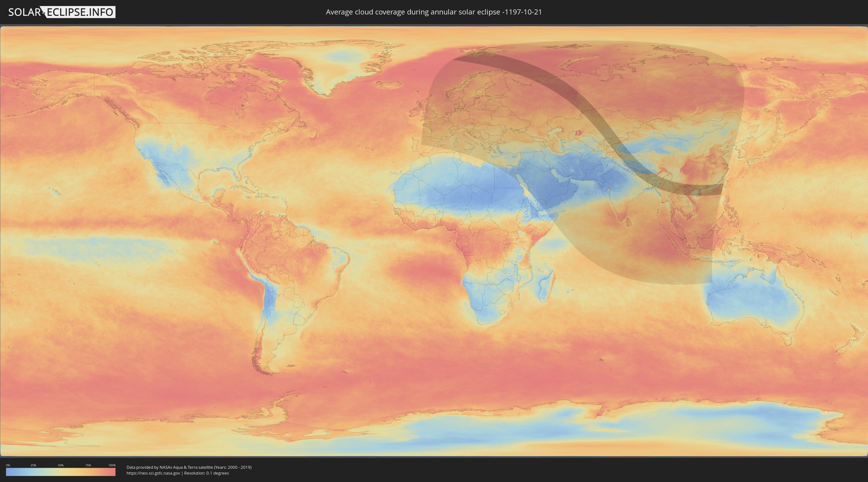868x482 pixels.
Task: Click the title 'Average cloud coverage during annular solar eclipse -1197-10-21'
Action: (x=434, y=12)
